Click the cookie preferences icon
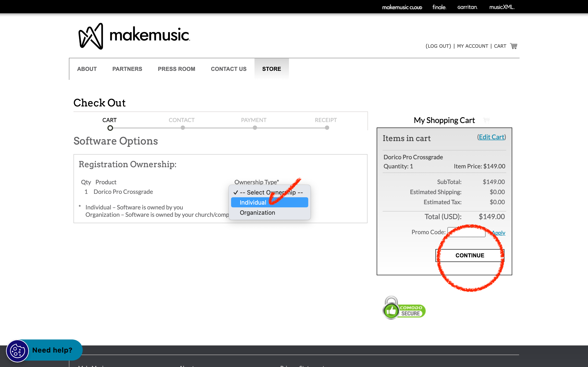 point(17,351)
